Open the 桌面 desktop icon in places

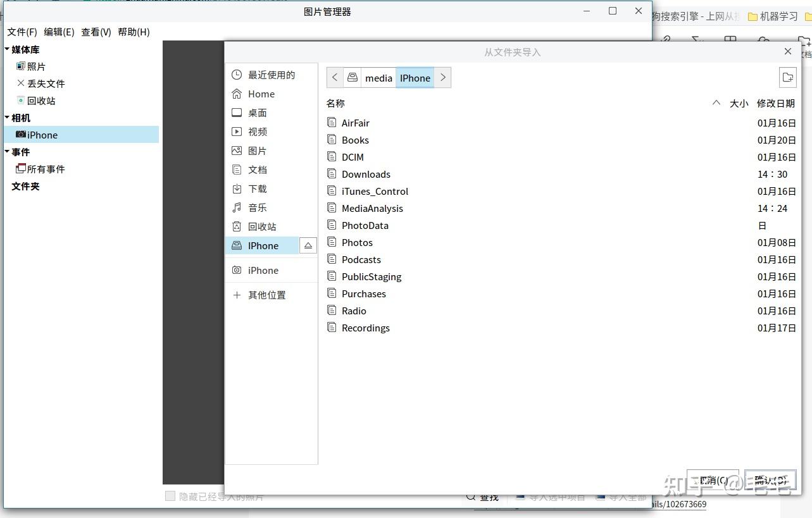[x=237, y=113]
